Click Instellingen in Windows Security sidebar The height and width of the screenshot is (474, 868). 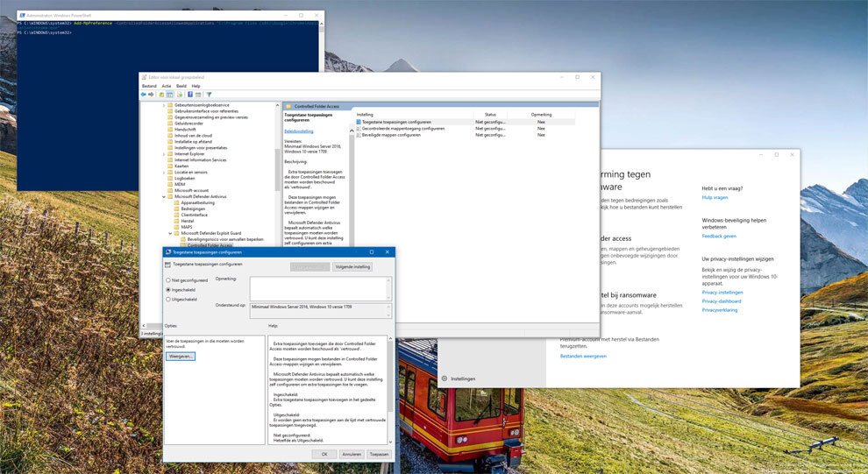[x=463, y=378]
